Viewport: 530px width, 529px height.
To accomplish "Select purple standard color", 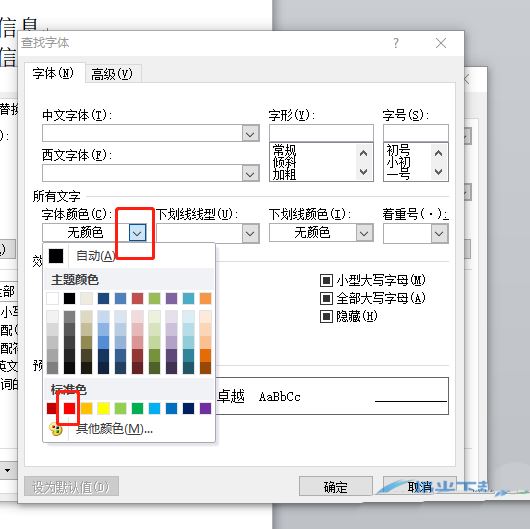I will point(206,408).
